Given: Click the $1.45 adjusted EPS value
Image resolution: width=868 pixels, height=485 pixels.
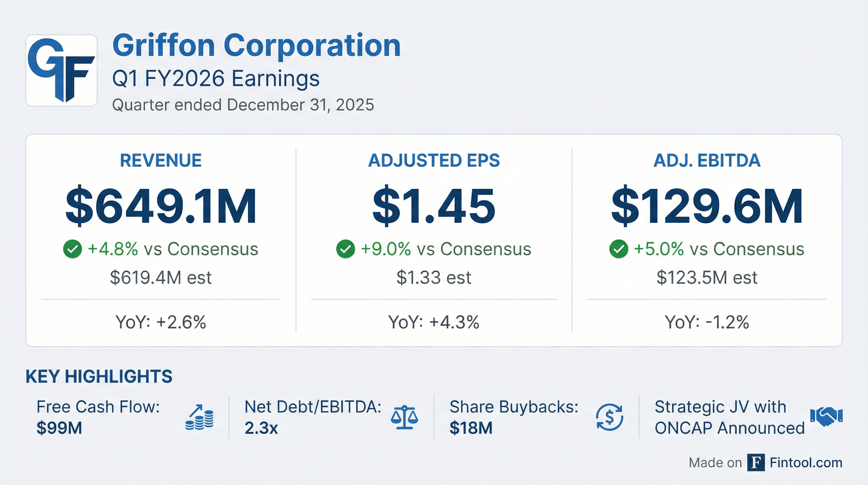Looking at the screenshot, I should click(434, 207).
